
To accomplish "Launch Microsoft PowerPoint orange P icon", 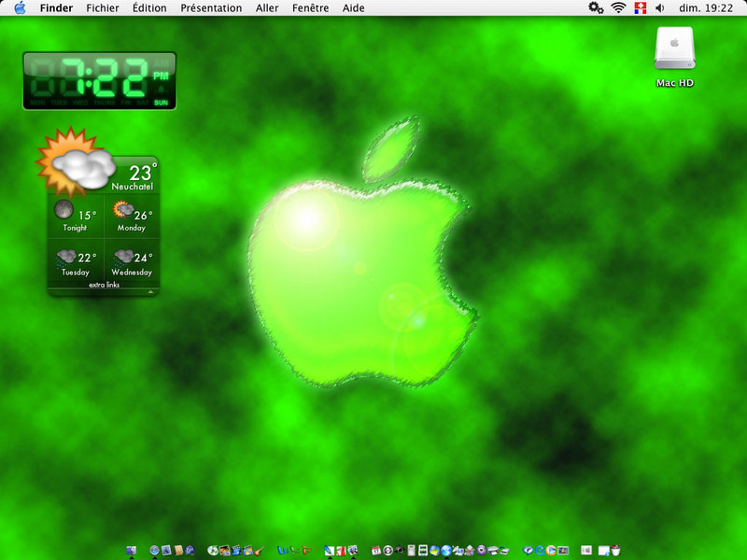I will 306,551.
